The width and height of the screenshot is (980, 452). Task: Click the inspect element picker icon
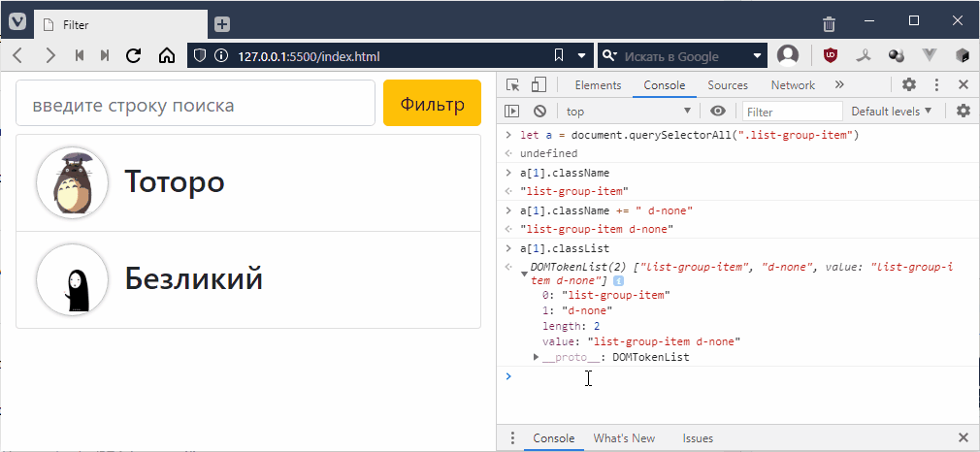click(512, 85)
